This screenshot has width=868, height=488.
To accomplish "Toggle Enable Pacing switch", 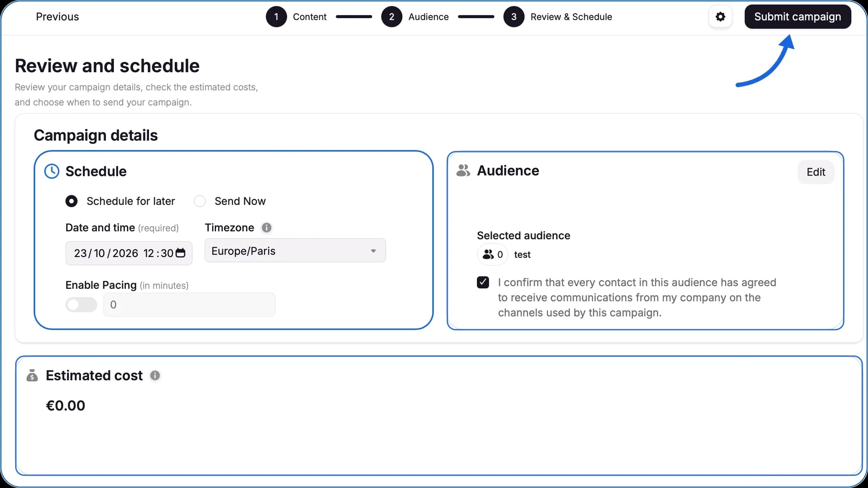I will pos(81,305).
